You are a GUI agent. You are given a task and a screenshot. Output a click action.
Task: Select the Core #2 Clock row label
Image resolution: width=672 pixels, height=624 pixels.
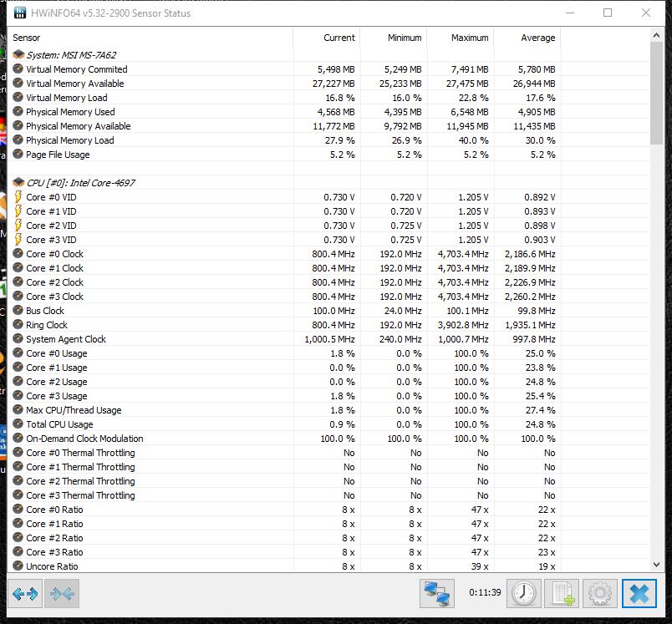(x=55, y=282)
